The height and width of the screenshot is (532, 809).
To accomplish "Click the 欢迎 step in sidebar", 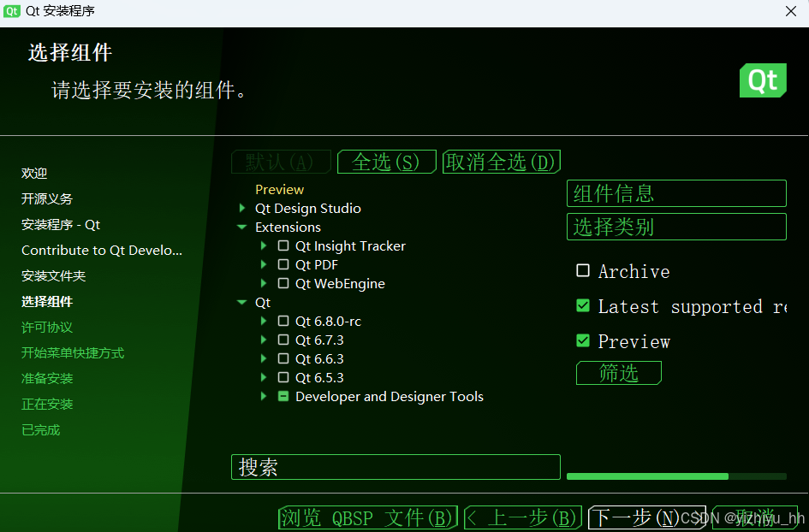I will (34, 174).
